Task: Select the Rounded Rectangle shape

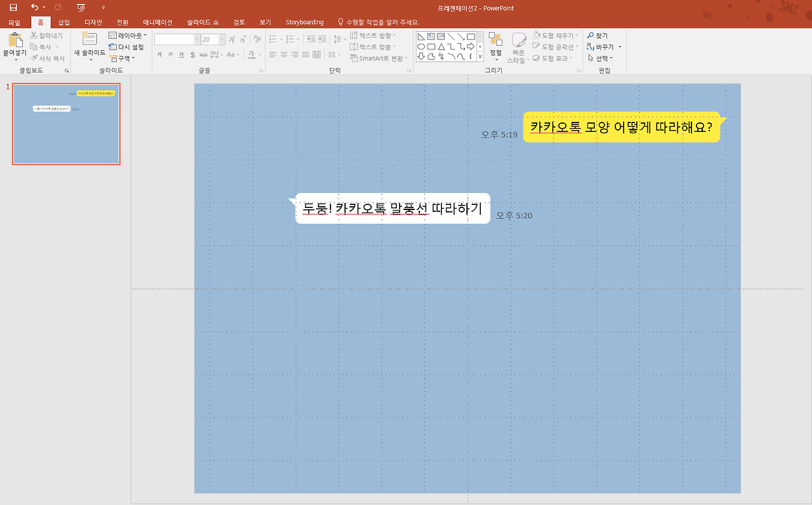Action: [x=431, y=46]
